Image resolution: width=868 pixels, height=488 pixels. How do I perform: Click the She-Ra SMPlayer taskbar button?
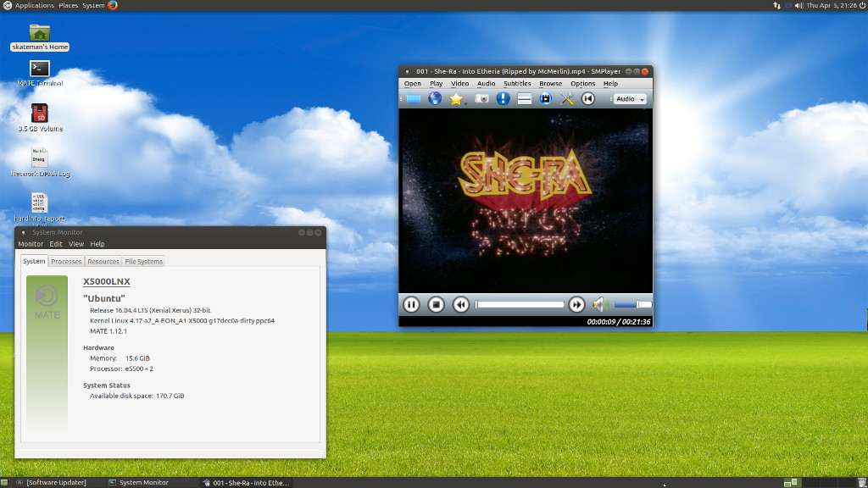coord(247,482)
